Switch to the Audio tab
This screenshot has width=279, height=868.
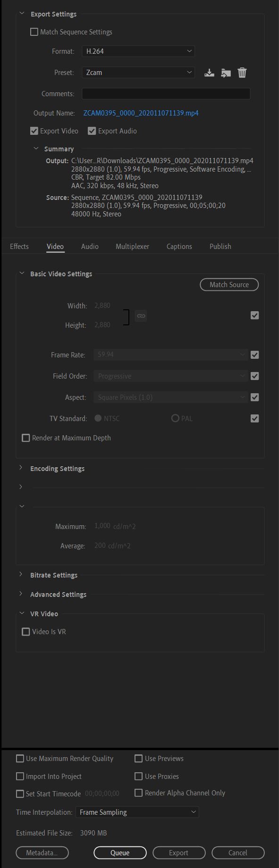point(90,246)
